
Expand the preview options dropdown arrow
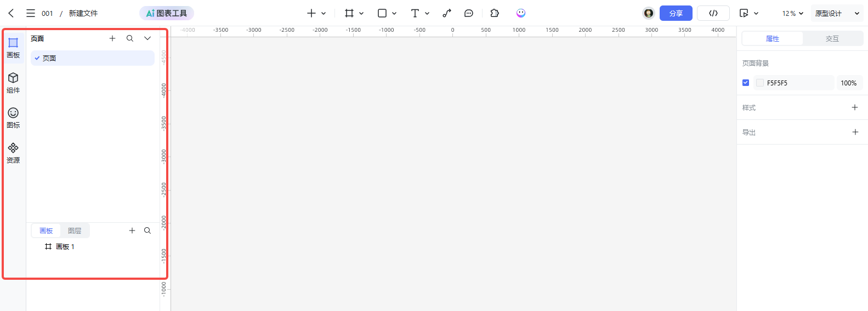pos(756,13)
